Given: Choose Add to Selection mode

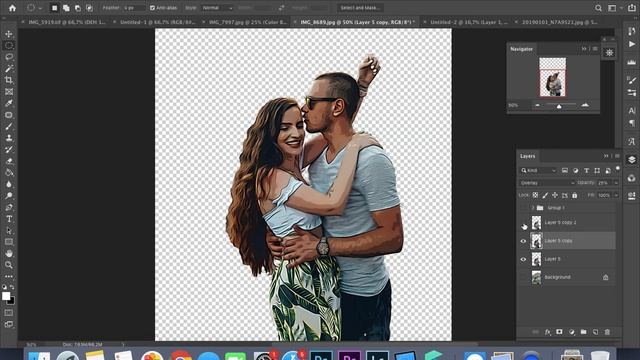Looking at the screenshot, I should [66, 8].
